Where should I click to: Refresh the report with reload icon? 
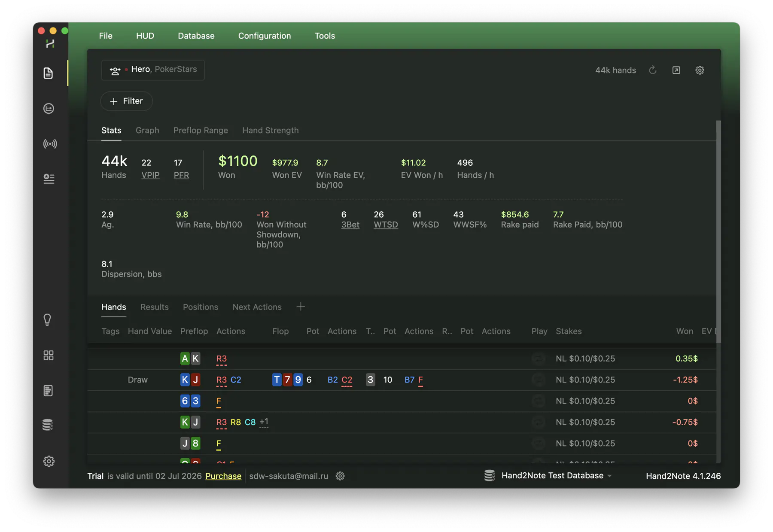tap(653, 70)
